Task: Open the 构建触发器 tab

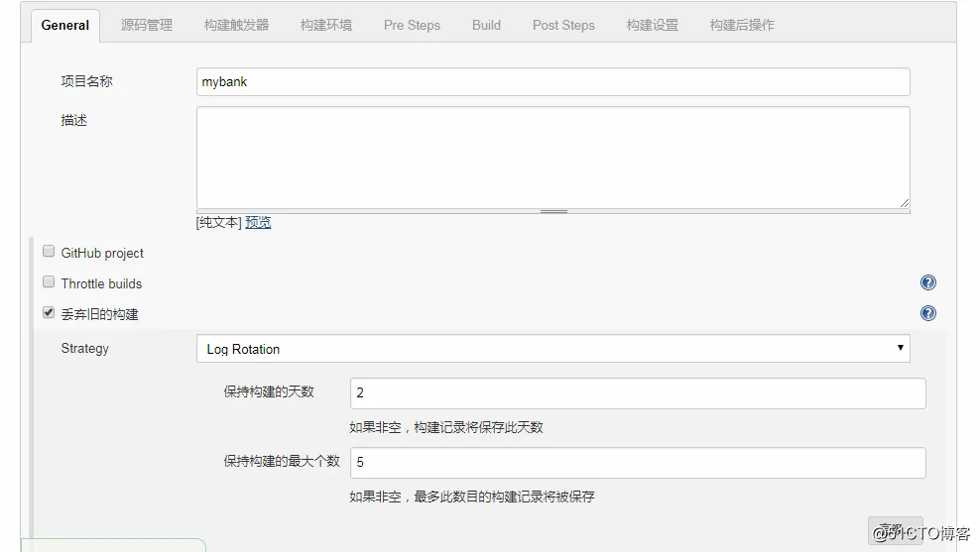Action: [236, 26]
